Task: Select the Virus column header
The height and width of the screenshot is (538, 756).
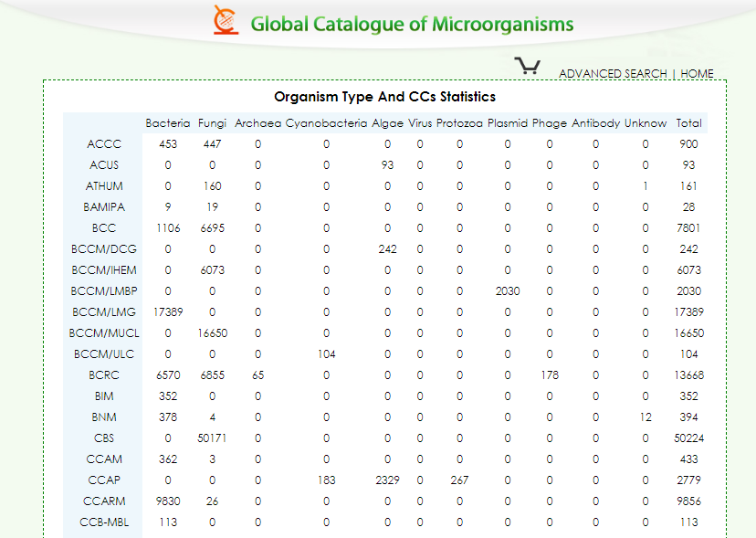Action: [x=420, y=123]
